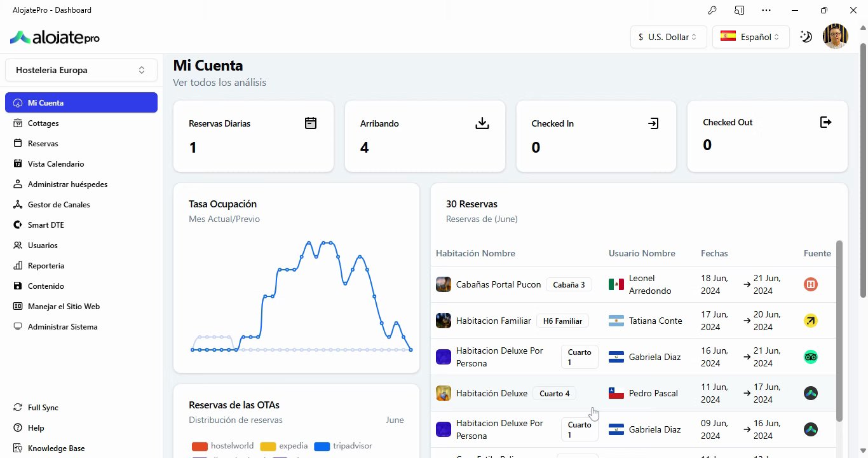Click the Usuario Nombre column header
The image size is (868, 458).
642,253
